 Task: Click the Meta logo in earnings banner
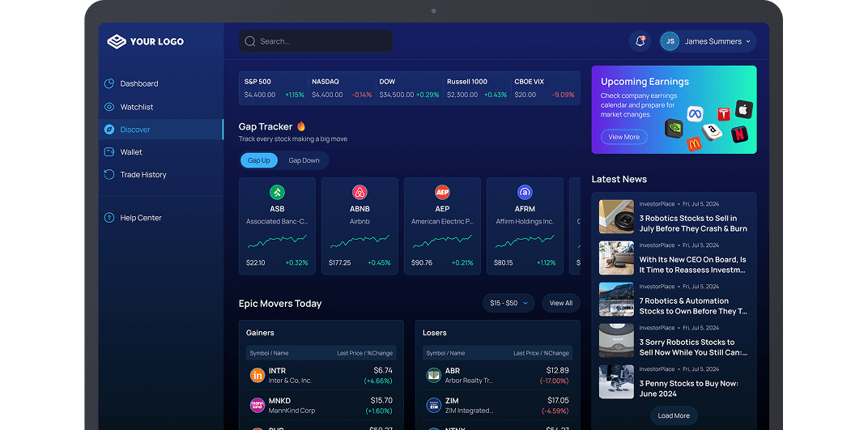point(695,114)
